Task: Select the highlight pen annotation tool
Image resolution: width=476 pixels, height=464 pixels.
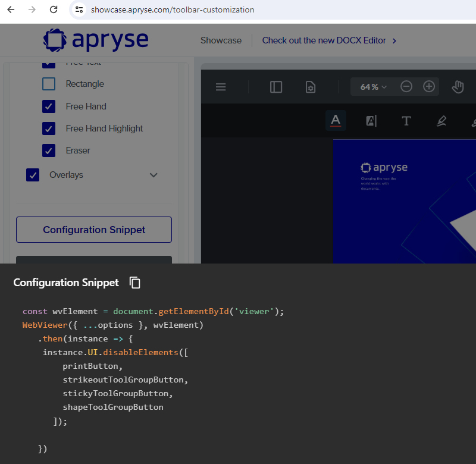Action: click(441, 120)
